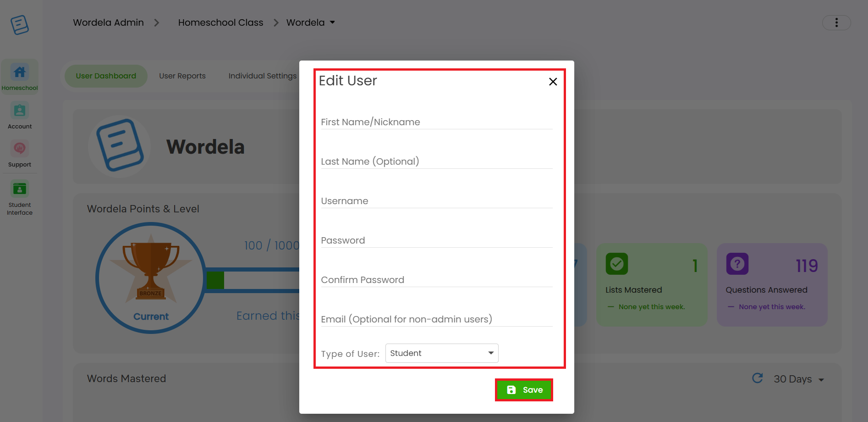Open the three-dot options menu
The width and height of the screenshot is (868, 422).
click(836, 22)
